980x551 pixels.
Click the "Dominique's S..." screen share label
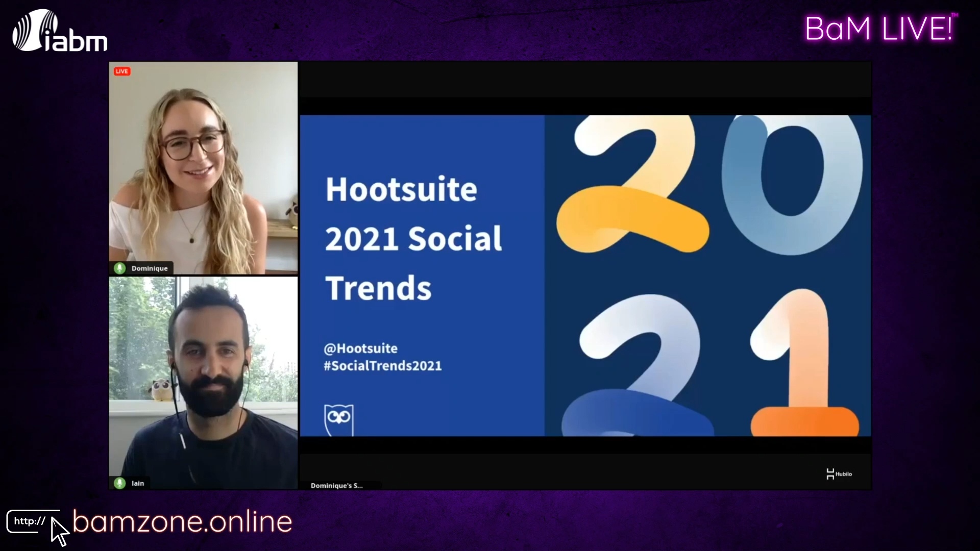(x=337, y=486)
